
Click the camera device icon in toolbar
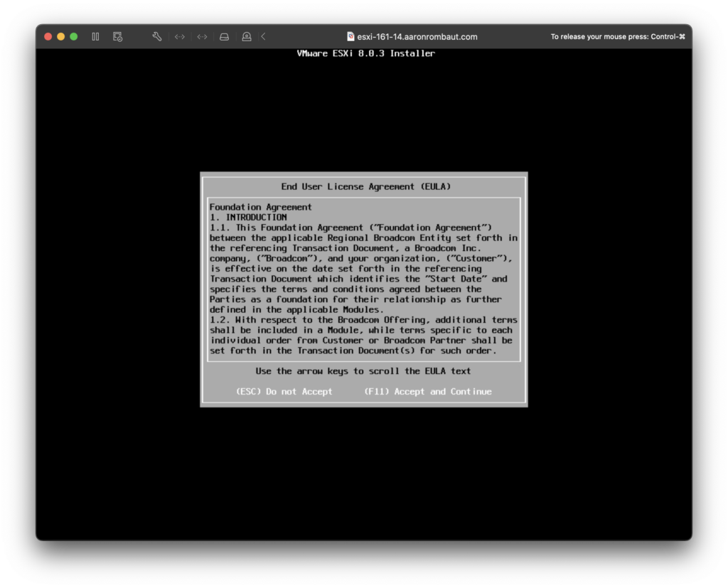246,36
